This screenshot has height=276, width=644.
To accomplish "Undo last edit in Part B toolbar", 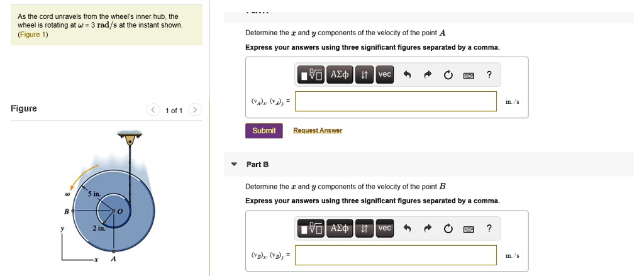I will (x=407, y=229).
